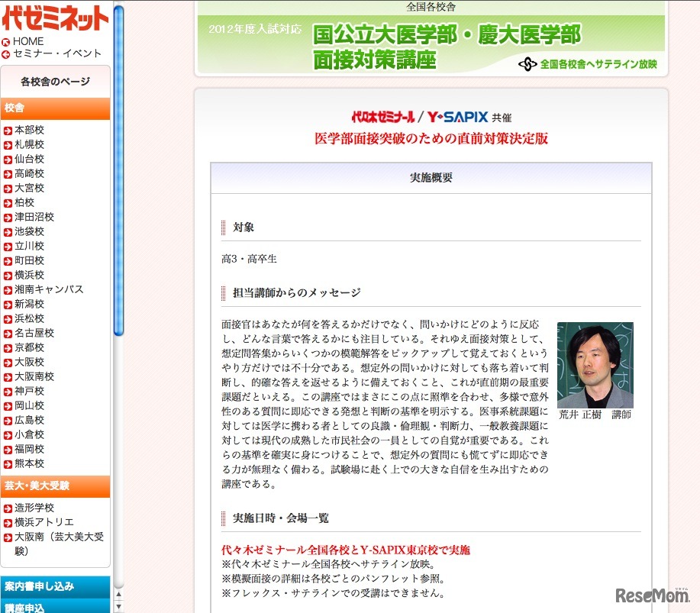Click the 医学部面接突破のための直前対策決定版 title
The width and height of the screenshot is (700, 613).
pos(431,138)
